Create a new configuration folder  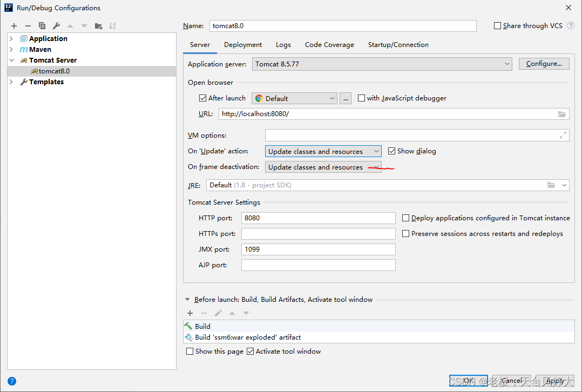pyautogui.click(x=98, y=26)
